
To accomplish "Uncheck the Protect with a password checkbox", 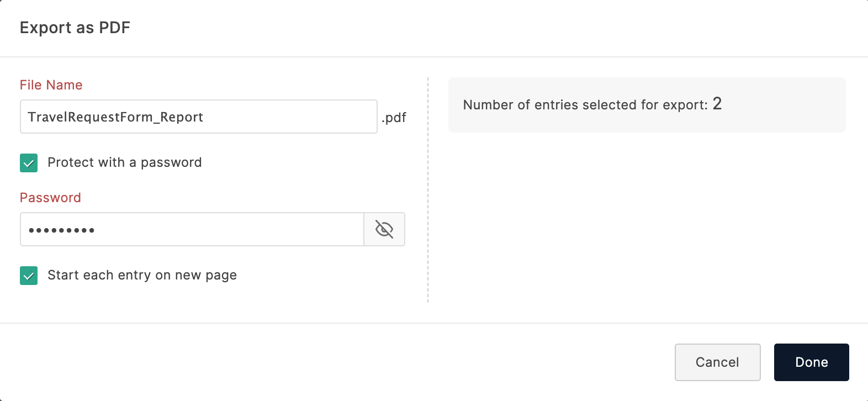I will 29,163.
